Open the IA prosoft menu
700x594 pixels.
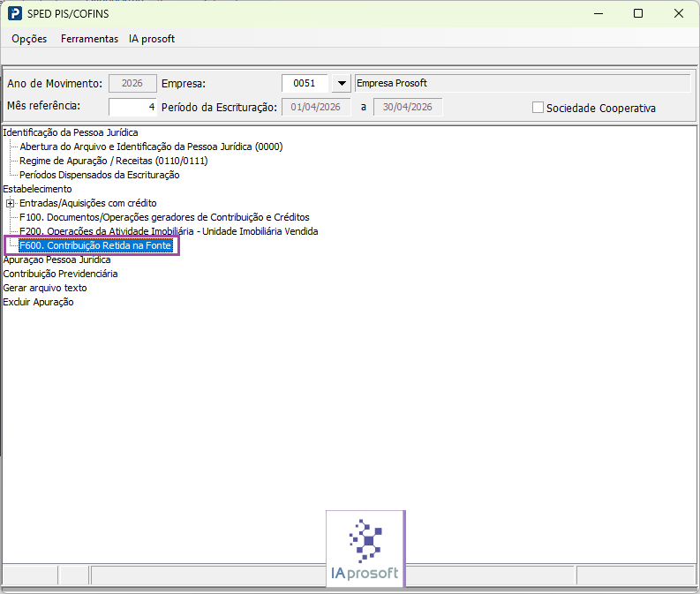(151, 39)
